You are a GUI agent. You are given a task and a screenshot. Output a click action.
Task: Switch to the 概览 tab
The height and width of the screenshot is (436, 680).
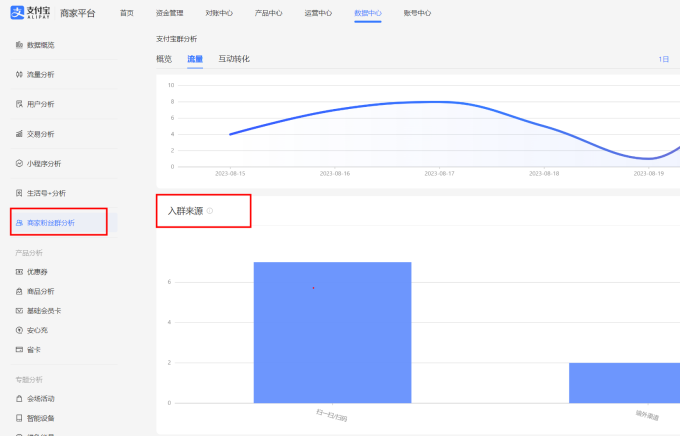(164, 59)
